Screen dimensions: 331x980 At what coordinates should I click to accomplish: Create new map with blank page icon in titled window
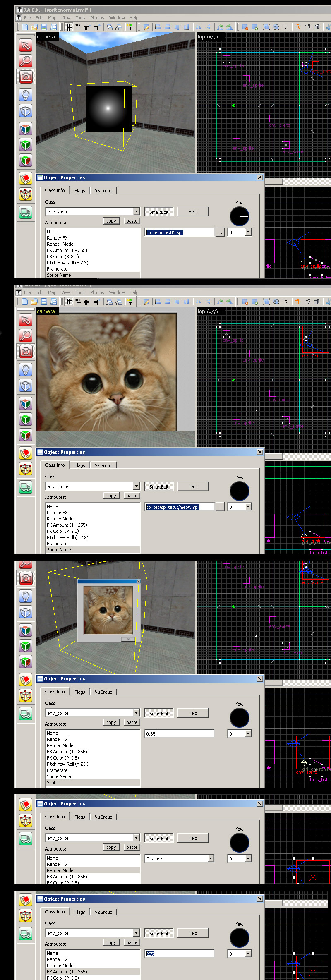(x=25, y=27)
